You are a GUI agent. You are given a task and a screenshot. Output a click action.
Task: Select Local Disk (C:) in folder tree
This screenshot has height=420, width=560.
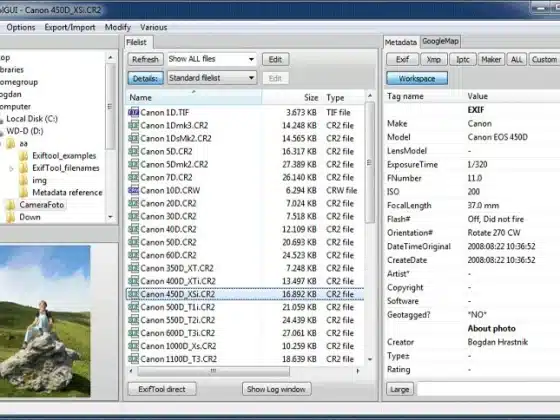click(x=32, y=119)
